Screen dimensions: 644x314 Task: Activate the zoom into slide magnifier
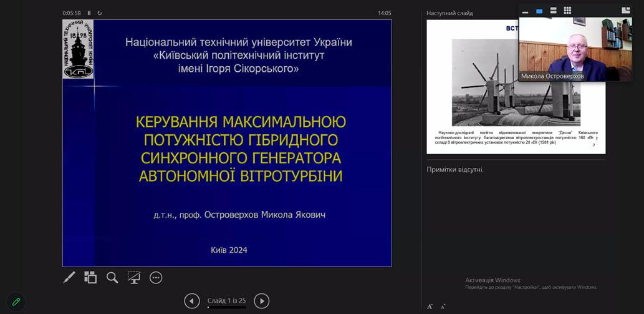(x=112, y=277)
